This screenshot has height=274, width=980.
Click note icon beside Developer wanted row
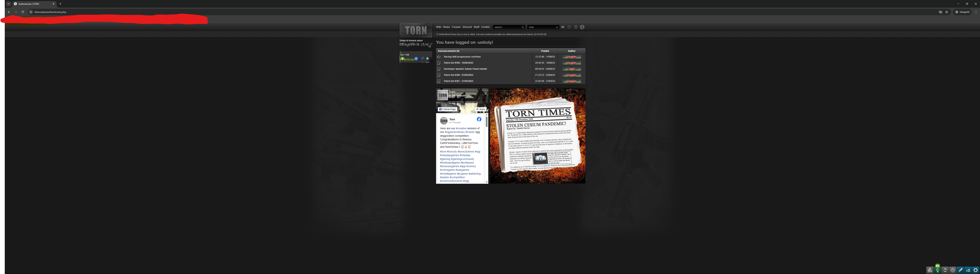click(x=439, y=69)
